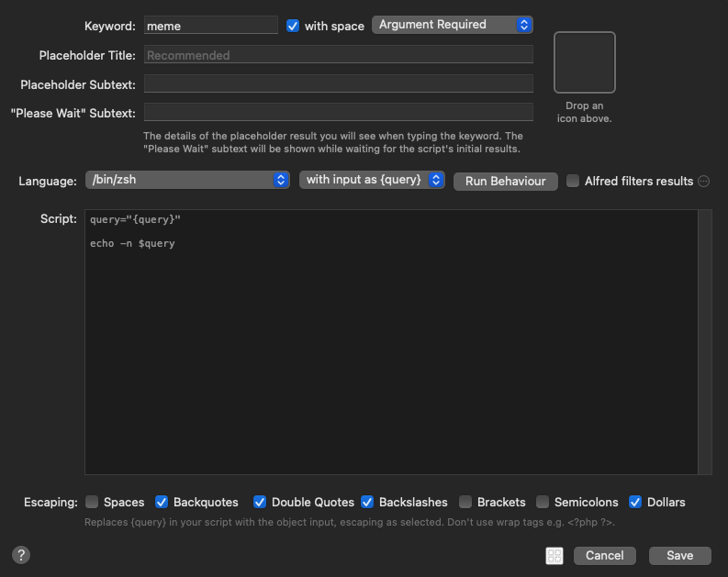Check the Semicolons escaping box
This screenshot has height=577, width=728.
pyautogui.click(x=543, y=502)
